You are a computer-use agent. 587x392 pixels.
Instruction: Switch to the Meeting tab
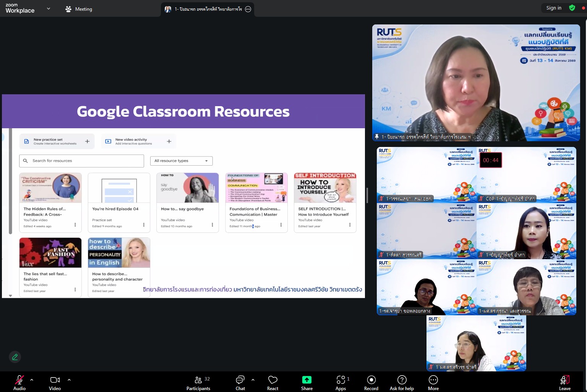pyautogui.click(x=79, y=9)
